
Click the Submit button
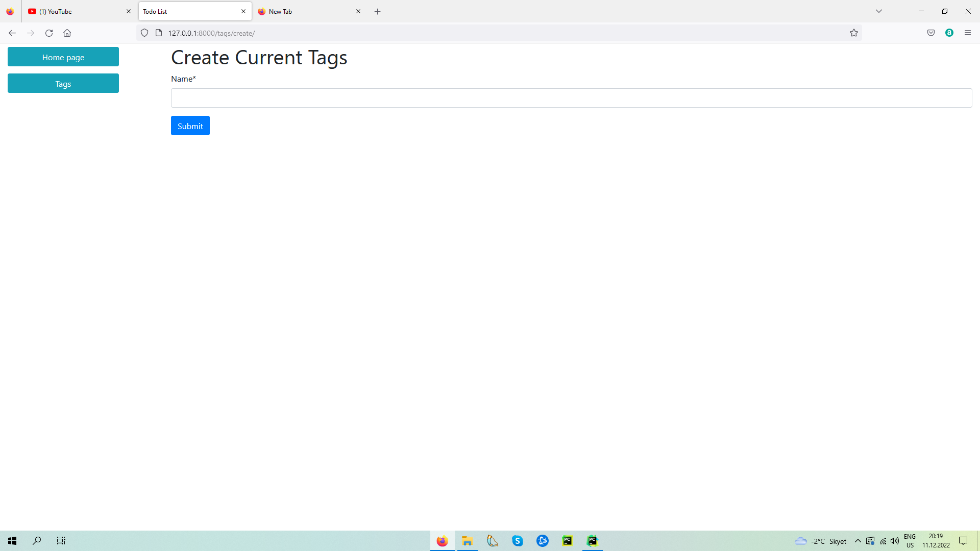click(x=190, y=126)
